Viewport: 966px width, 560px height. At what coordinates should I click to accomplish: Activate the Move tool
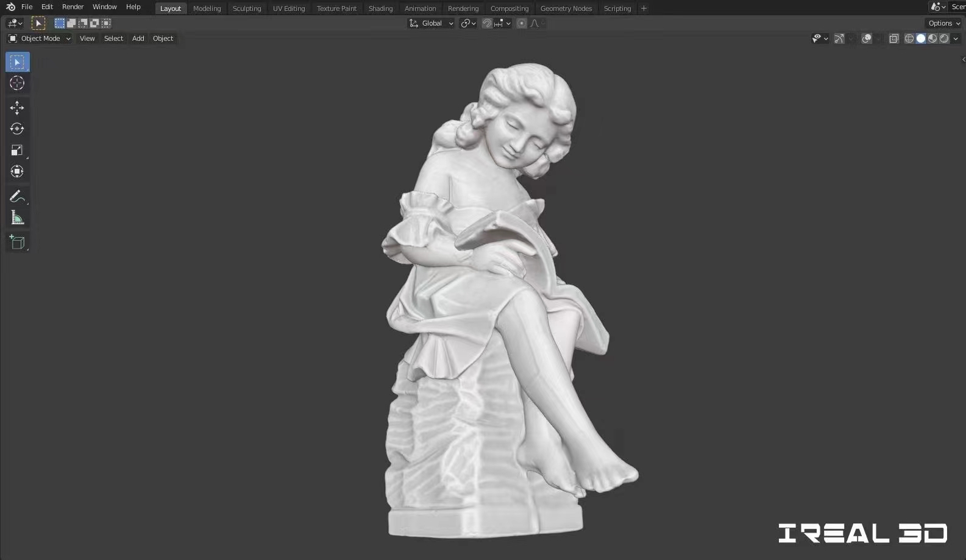tap(17, 108)
